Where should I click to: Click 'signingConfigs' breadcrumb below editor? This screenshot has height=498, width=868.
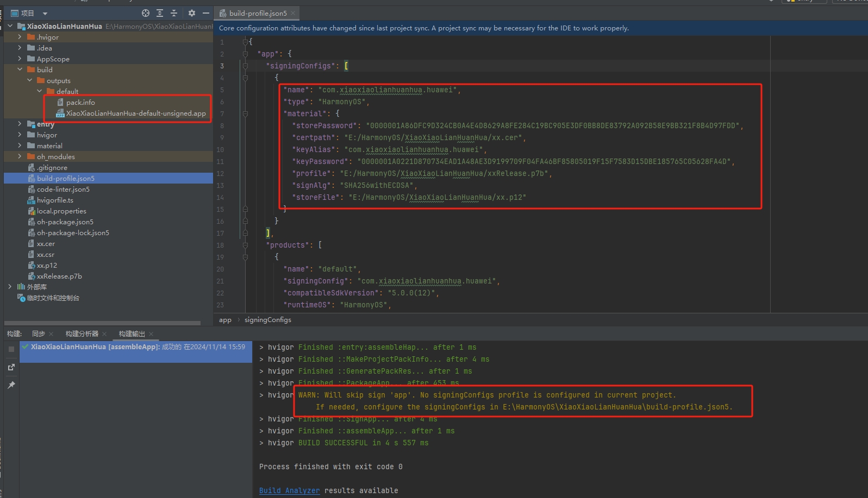pos(268,320)
